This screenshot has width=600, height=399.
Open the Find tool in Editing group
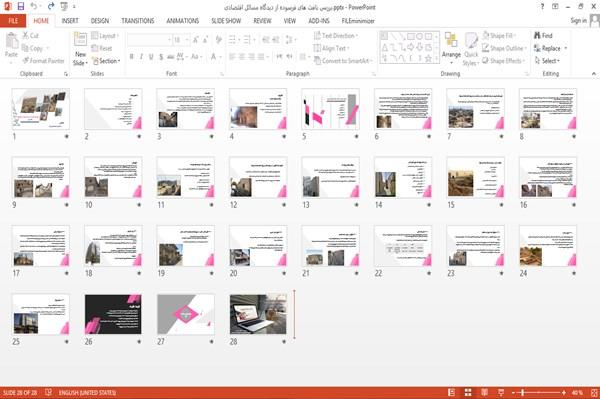coord(543,36)
